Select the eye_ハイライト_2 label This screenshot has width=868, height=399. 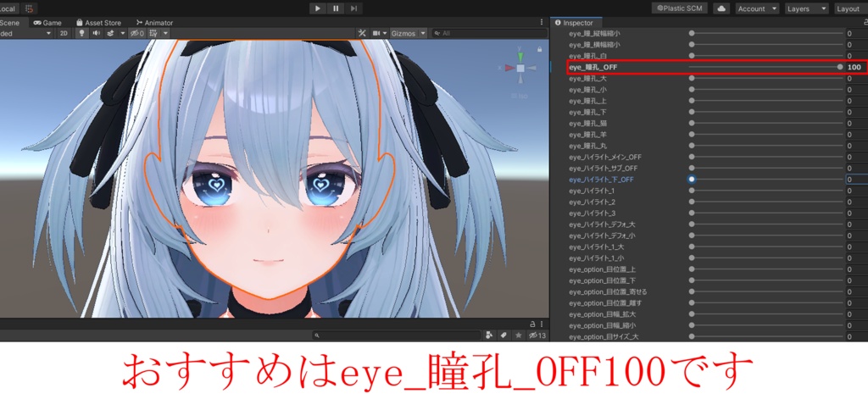click(x=592, y=202)
